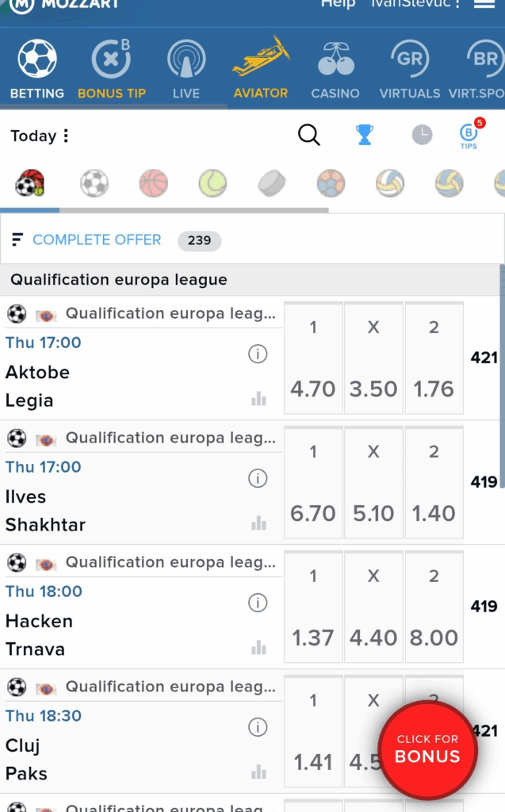The image size is (505, 812).
Task: Open the Complete Offer link
Action: pyautogui.click(x=97, y=239)
